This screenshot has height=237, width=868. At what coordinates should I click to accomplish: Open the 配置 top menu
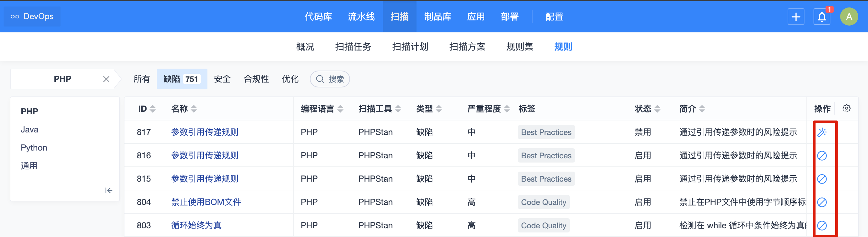point(554,17)
